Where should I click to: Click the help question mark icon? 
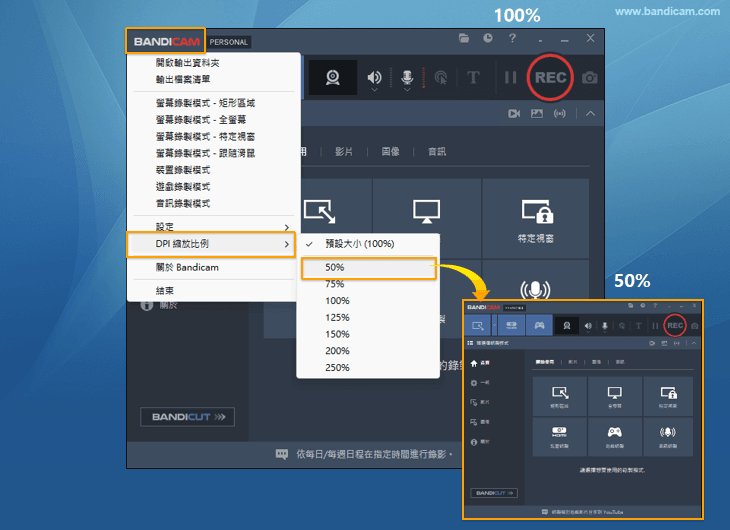(512, 39)
